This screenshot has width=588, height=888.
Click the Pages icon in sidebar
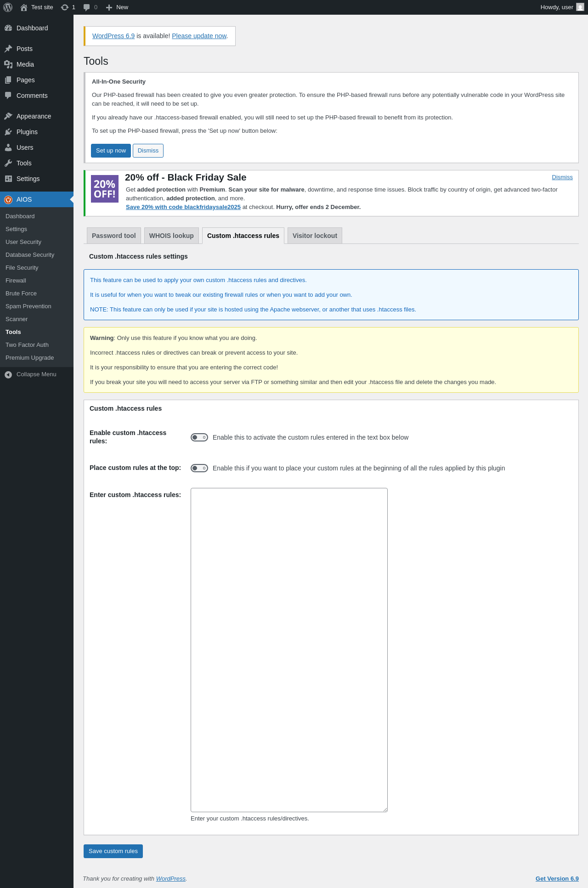[x=8, y=80]
